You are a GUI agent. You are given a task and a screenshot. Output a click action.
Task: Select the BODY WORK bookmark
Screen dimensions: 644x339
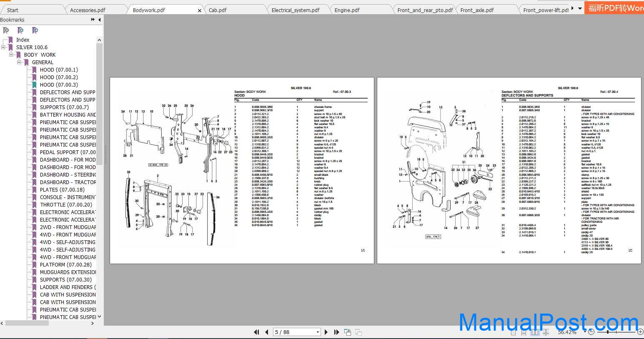coord(40,55)
